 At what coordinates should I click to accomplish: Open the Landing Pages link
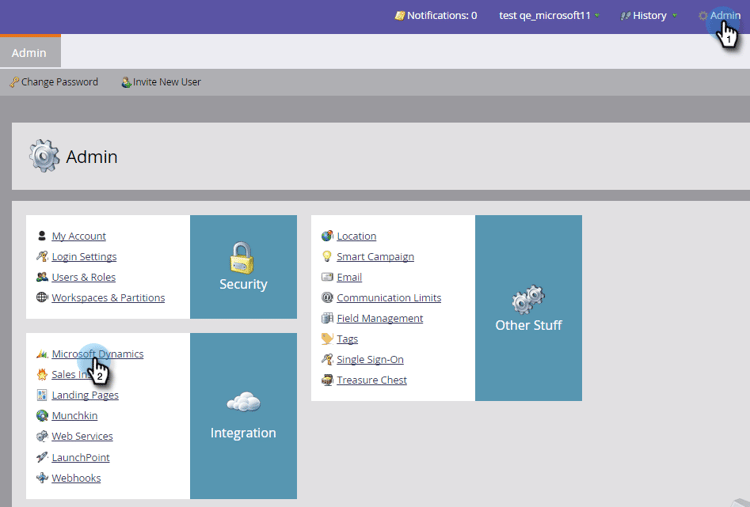tap(85, 395)
